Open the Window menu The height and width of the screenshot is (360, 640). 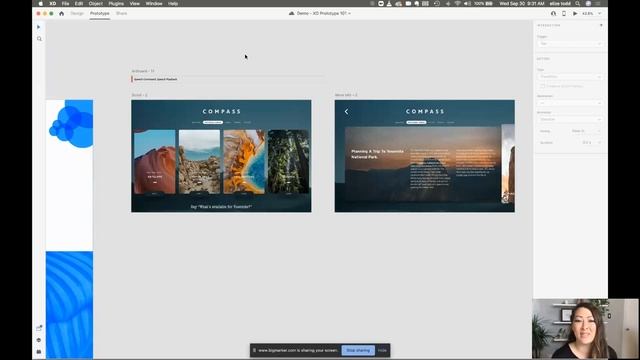(x=154, y=3)
